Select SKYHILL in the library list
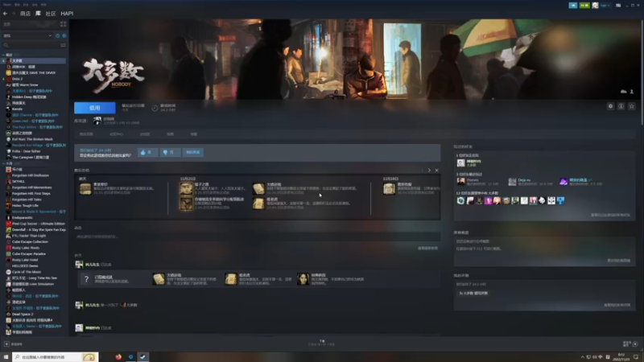 coord(19,182)
